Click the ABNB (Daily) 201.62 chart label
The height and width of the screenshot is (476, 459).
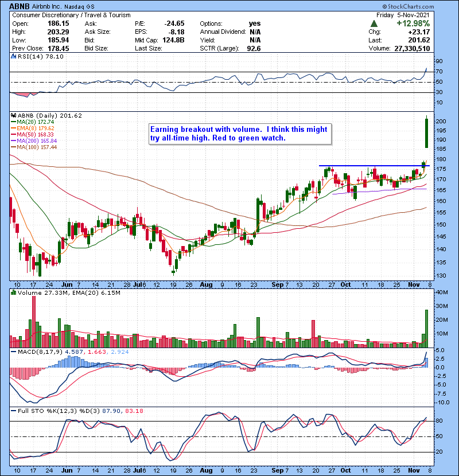point(50,116)
